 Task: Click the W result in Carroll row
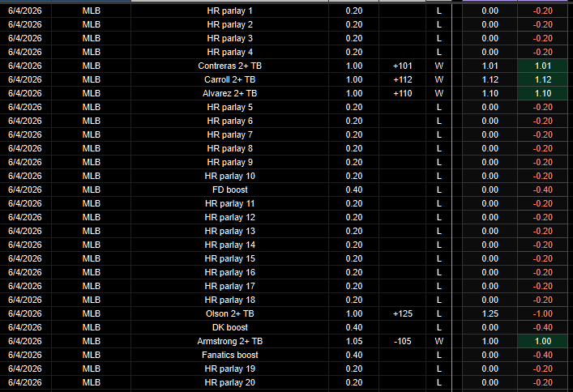click(439, 79)
